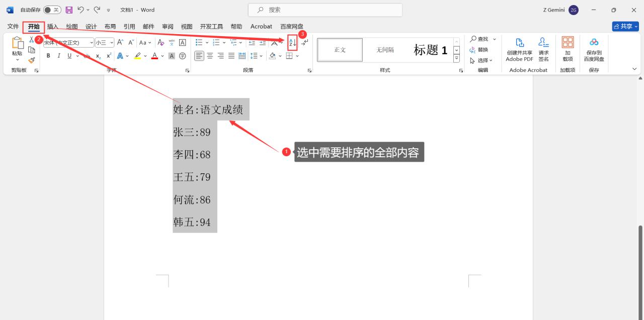This screenshot has height=320, width=644.
Task: Expand the styles gallery More arrow
Action: pos(457,58)
